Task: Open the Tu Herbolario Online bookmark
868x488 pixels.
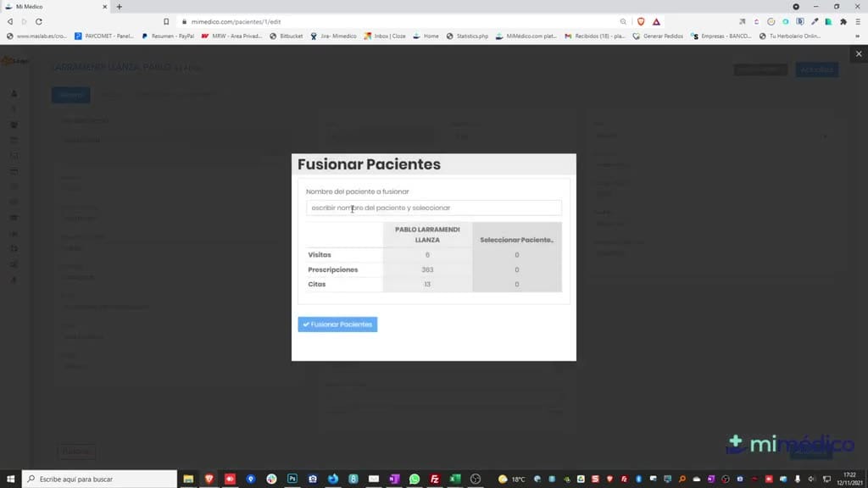Action: [x=790, y=36]
